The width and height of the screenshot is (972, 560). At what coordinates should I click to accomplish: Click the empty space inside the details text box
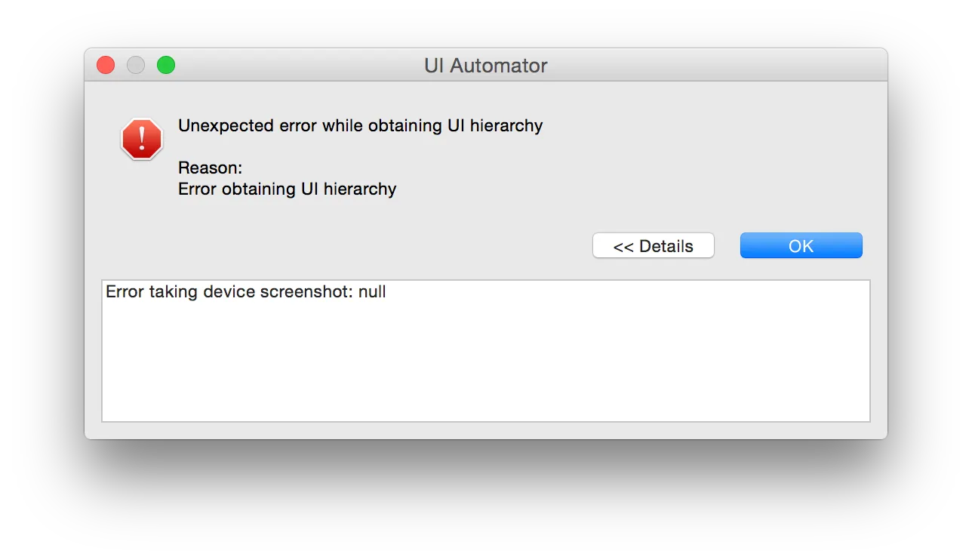[x=485, y=362]
